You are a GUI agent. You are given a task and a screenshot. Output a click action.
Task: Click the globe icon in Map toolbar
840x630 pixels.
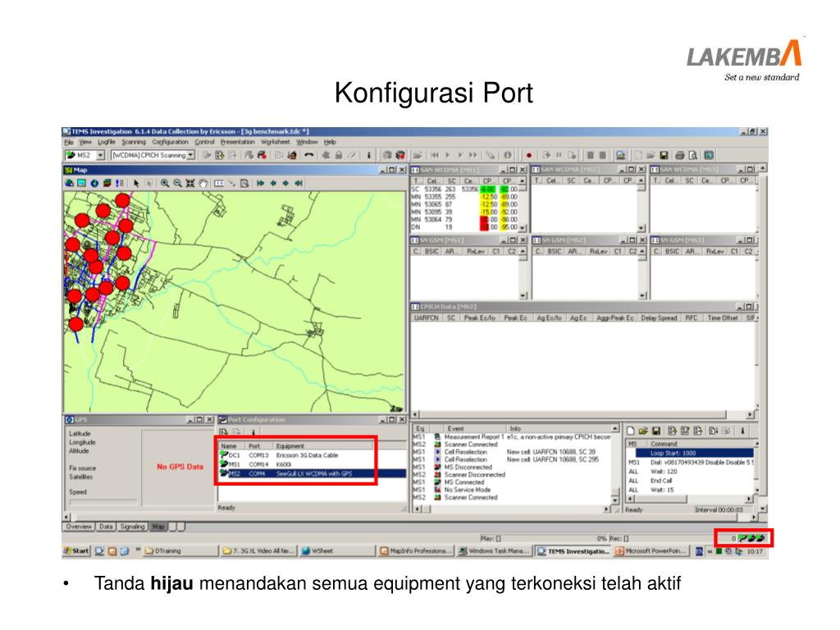click(x=94, y=183)
